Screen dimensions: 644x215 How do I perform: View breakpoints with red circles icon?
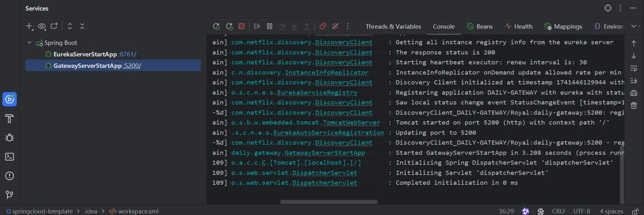tap(323, 26)
